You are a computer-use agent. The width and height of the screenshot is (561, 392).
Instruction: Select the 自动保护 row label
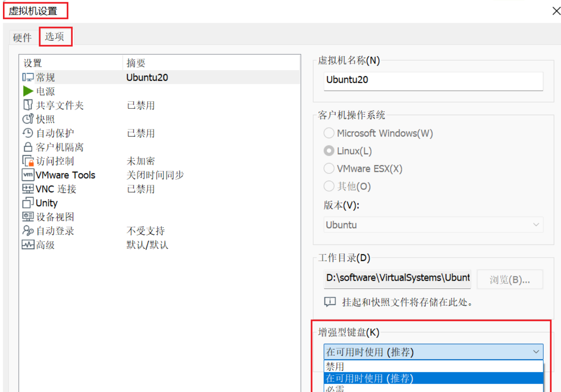pyautogui.click(x=55, y=133)
